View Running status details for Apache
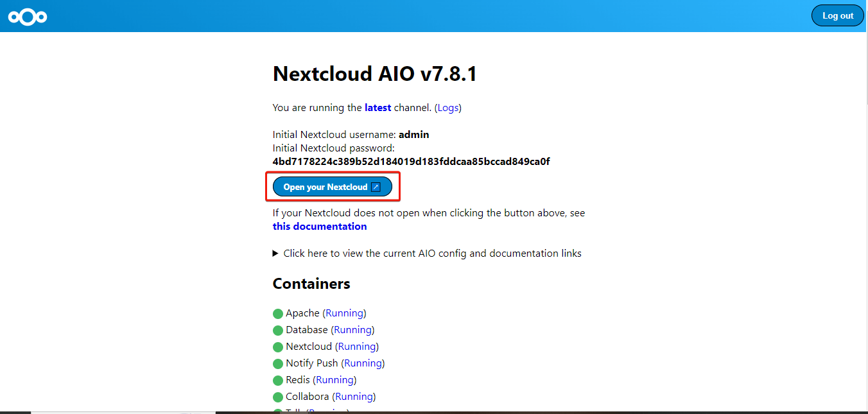The height and width of the screenshot is (414, 868). coord(344,313)
